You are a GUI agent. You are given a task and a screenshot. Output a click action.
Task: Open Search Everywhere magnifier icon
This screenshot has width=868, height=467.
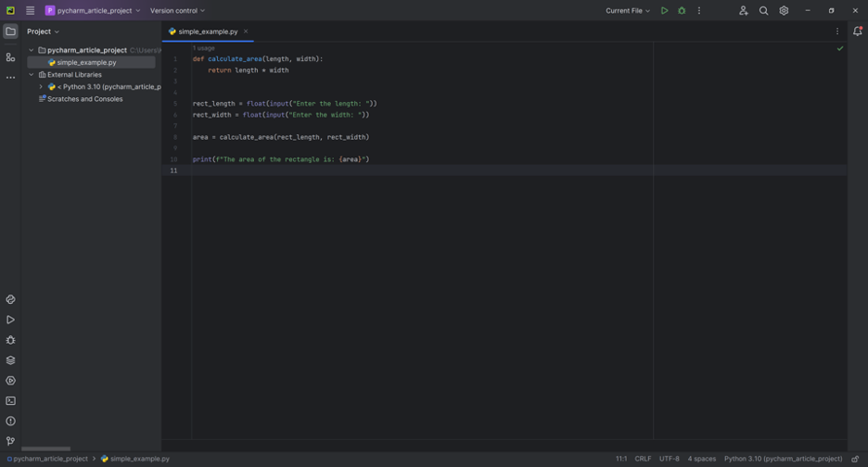pos(763,11)
